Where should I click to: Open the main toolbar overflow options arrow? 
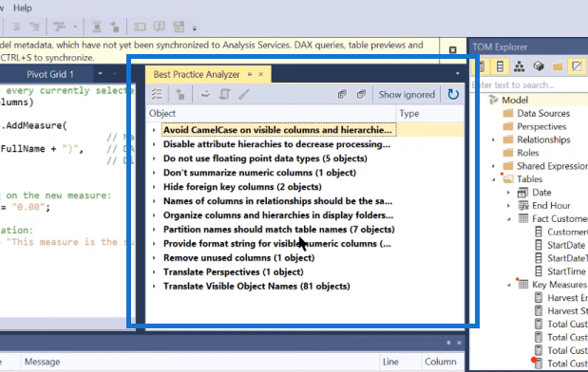pos(194,28)
